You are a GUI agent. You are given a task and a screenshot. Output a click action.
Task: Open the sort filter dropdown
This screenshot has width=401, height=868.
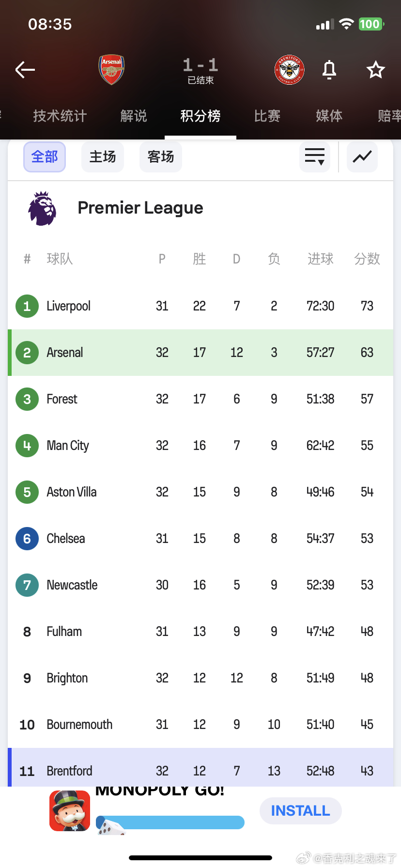[315, 157]
